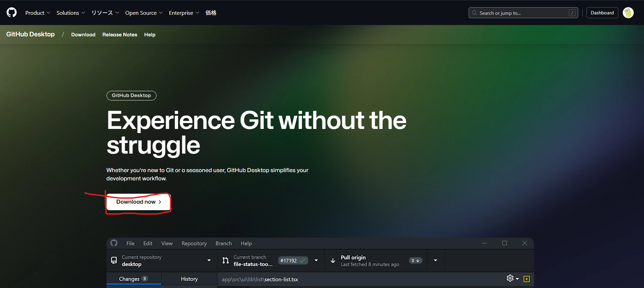Click the #17192 pull request badge
The image size is (644, 288).
click(x=293, y=261)
